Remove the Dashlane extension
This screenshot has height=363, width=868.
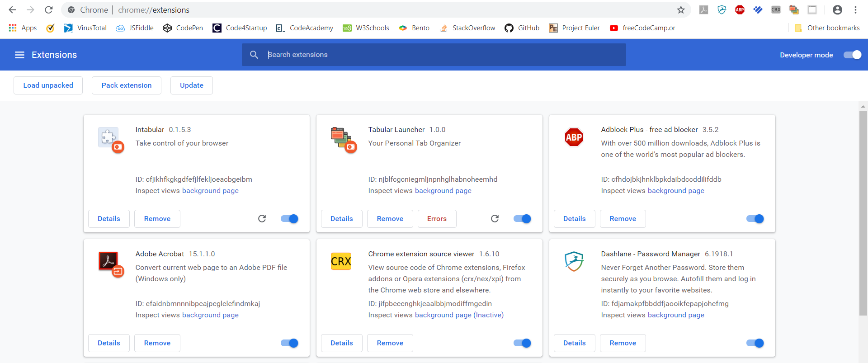623,343
